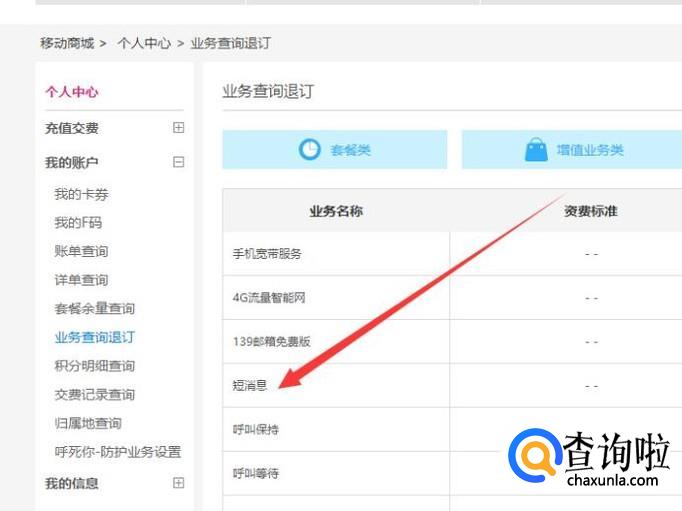This screenshot has width=682, height=511.
Task: Click the 业务查询退订 page title
Action: [x=268, y=91]
